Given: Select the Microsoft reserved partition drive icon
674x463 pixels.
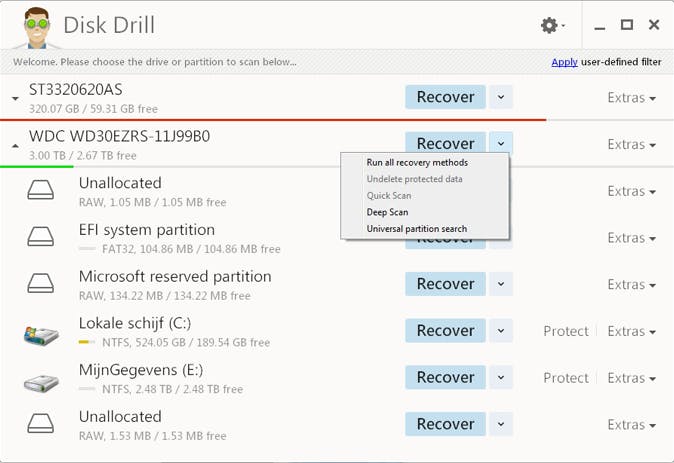Looking at the screenshot, I should point(40,284).
